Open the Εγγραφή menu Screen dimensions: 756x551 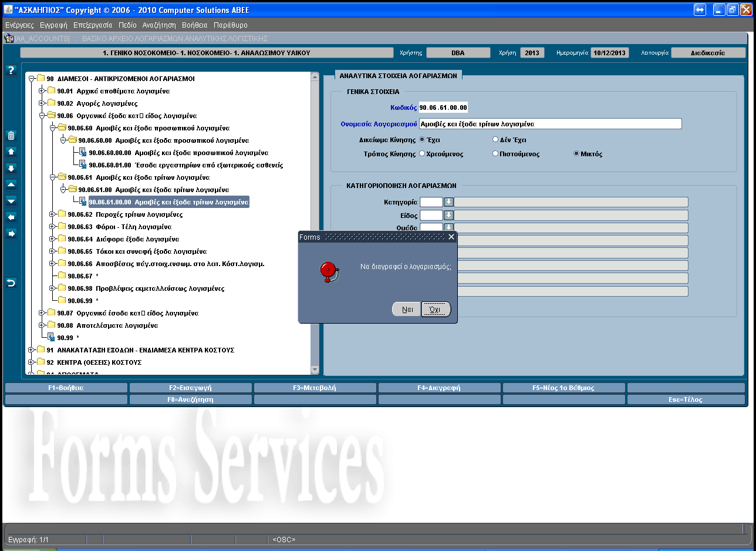pyautogui.click(x=53, y=25)
